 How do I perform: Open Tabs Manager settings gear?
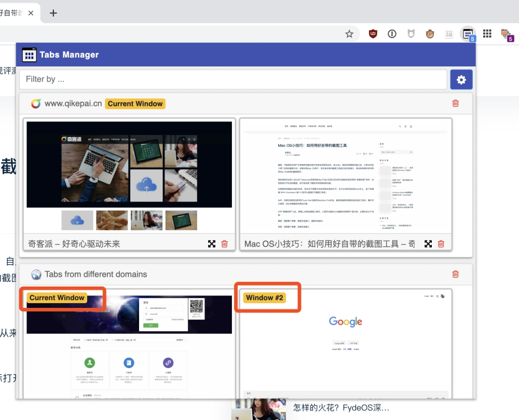tap(461, 79)
